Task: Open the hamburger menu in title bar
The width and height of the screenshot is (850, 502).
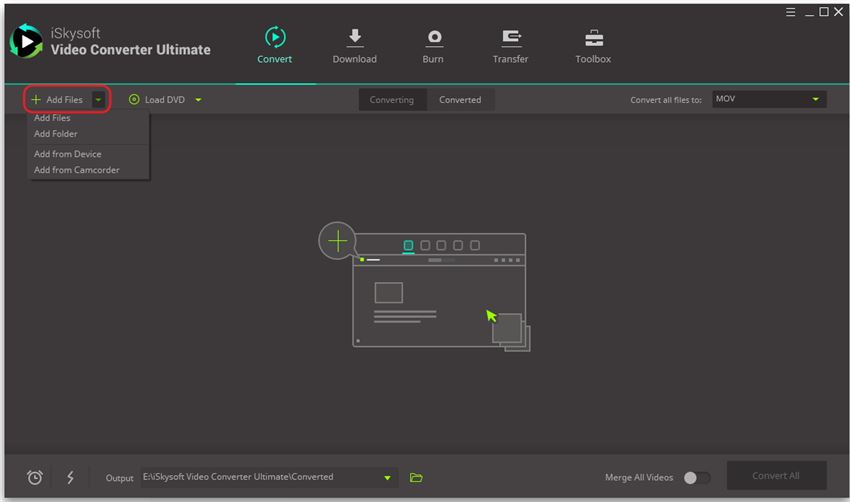Action: coord(790,12)
